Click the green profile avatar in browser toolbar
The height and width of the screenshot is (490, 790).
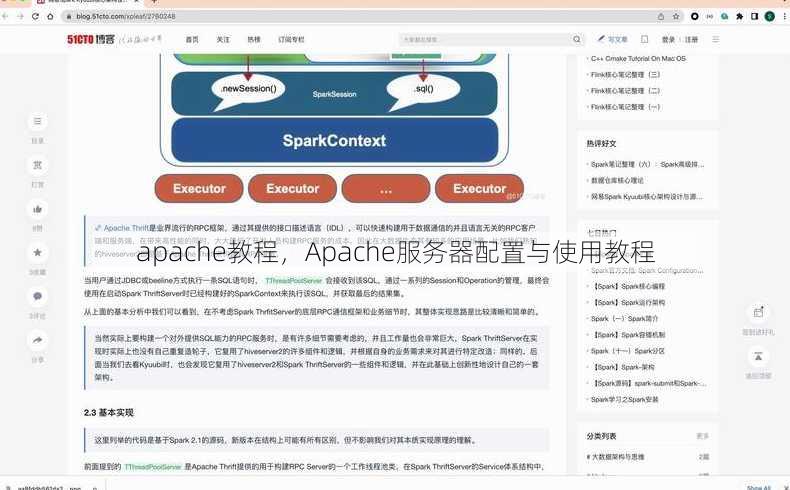tap(769, 16)
